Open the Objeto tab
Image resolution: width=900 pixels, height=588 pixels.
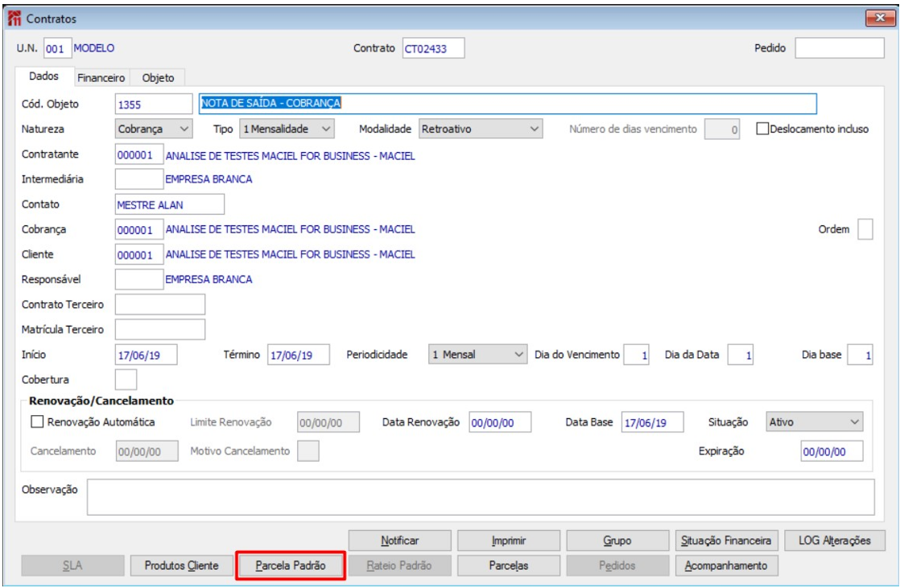coord(158,77)
